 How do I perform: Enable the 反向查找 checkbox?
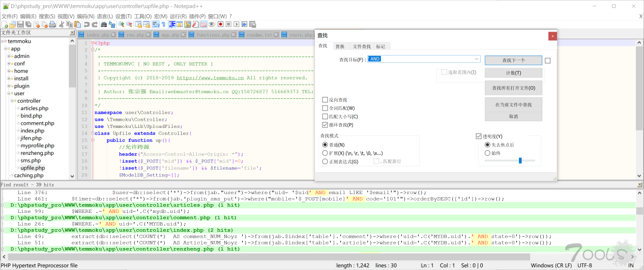(325, 100)
